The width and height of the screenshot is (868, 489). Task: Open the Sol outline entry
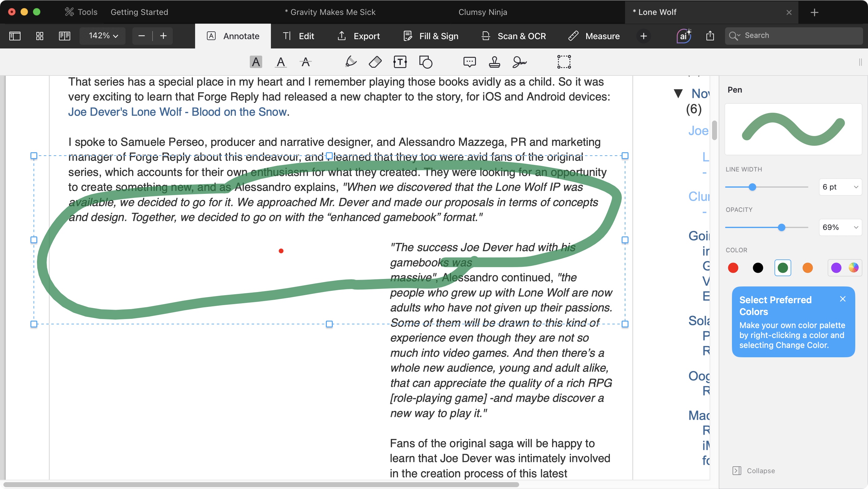click(699, 321)
